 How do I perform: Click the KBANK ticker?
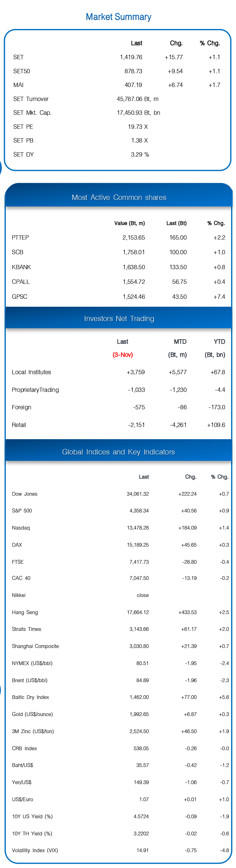click(21, 267)
